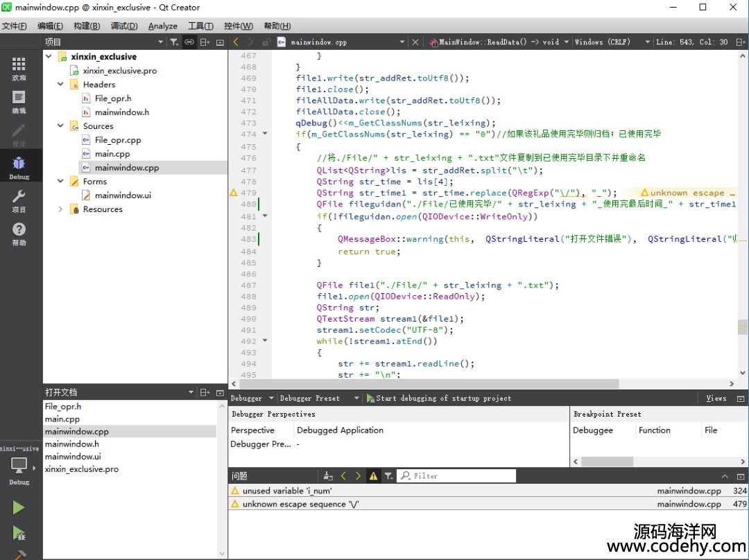
Task: Click the Views button in debugger toolbar
Action: (x=716, y=399)
